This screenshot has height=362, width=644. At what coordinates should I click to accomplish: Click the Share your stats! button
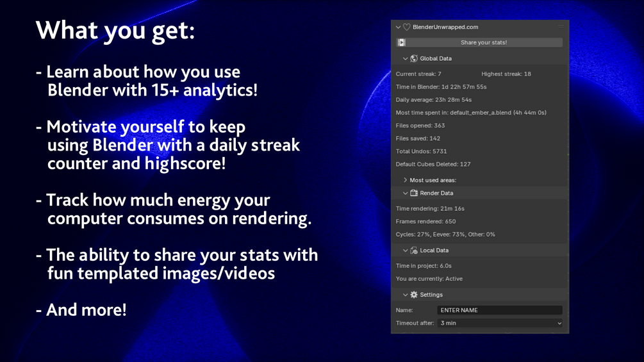(479, 42)
